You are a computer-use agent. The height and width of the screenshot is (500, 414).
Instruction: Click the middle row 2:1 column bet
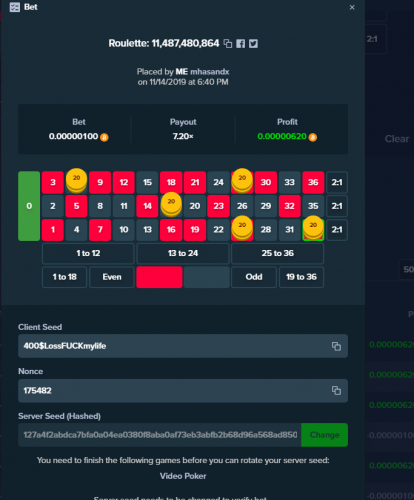(337, 206)
